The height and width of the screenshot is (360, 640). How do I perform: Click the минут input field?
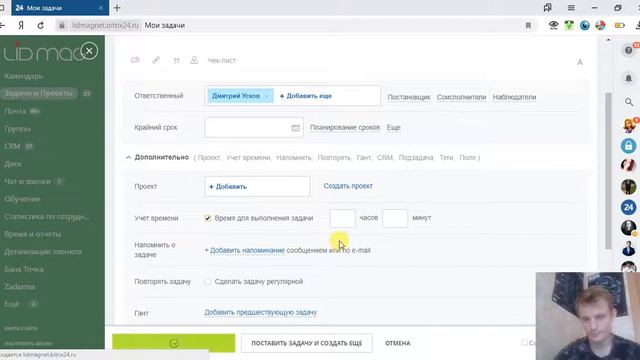[x=395, y=218]
